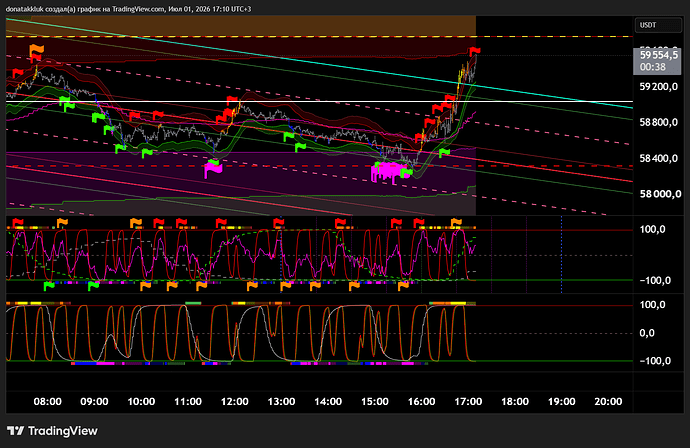Screen dimensions: 690x448
Task: Click the current price label 59554,5
Action: point(658,55)
